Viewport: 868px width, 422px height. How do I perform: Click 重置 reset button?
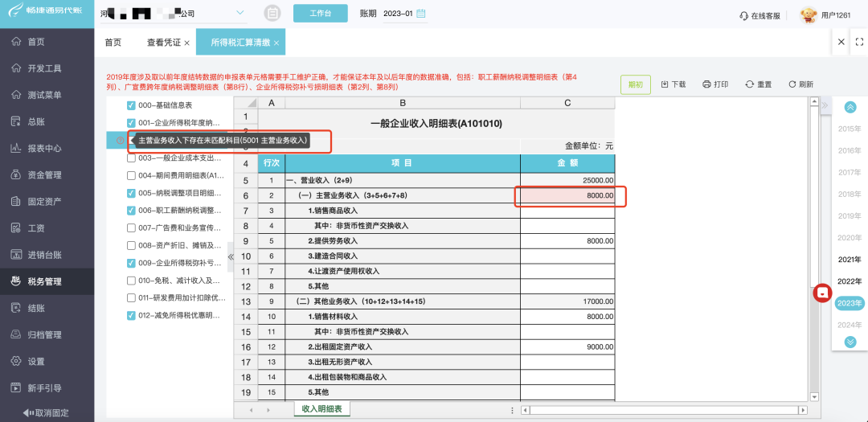759,84
